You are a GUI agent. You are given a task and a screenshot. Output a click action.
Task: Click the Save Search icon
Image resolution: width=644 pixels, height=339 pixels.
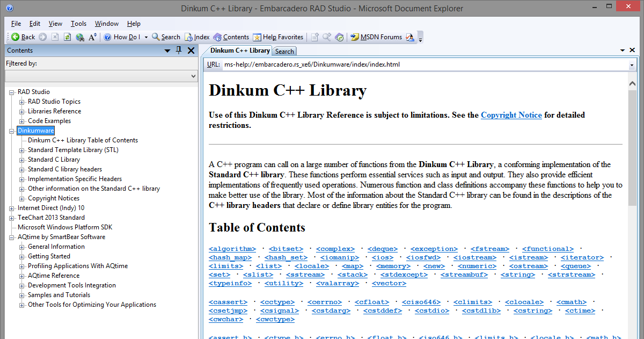(x=327, y=37)
